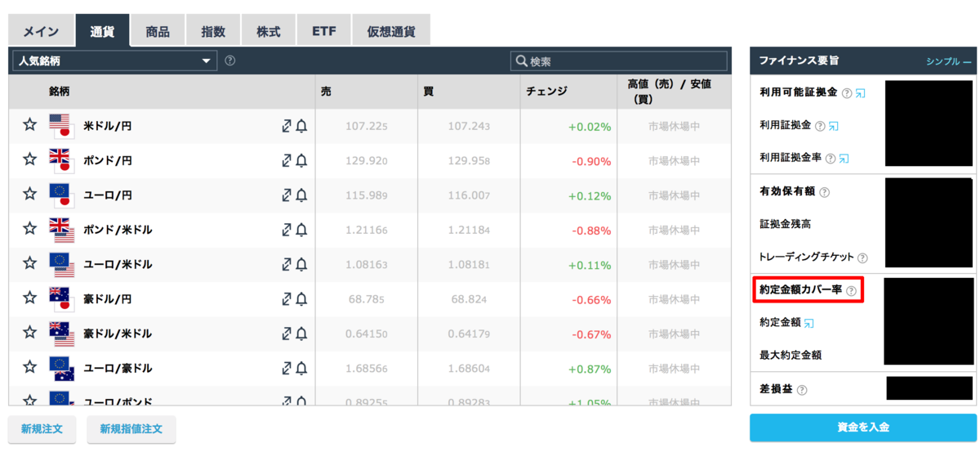Click the 買 price 107.243 for 米ドル/円

pos(469,126)
